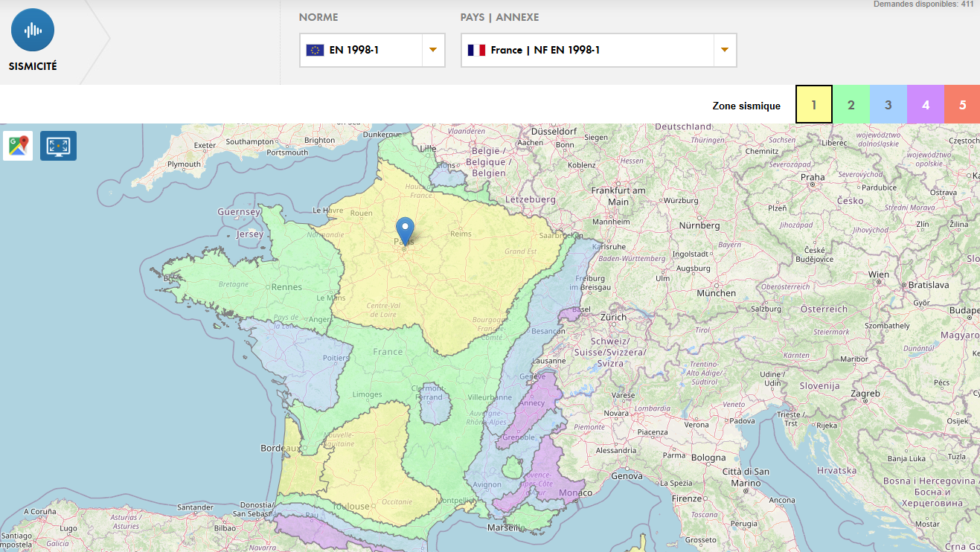Open Google Maps view icon

pos(19,146)
